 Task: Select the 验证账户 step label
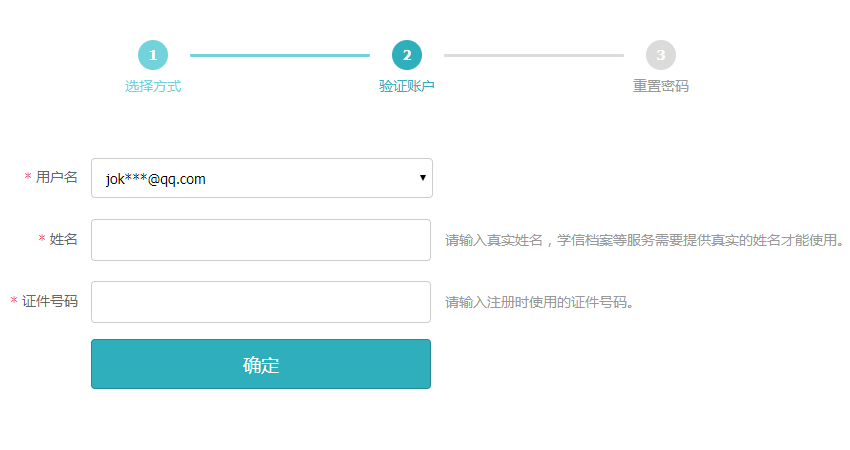click(407, 87)
